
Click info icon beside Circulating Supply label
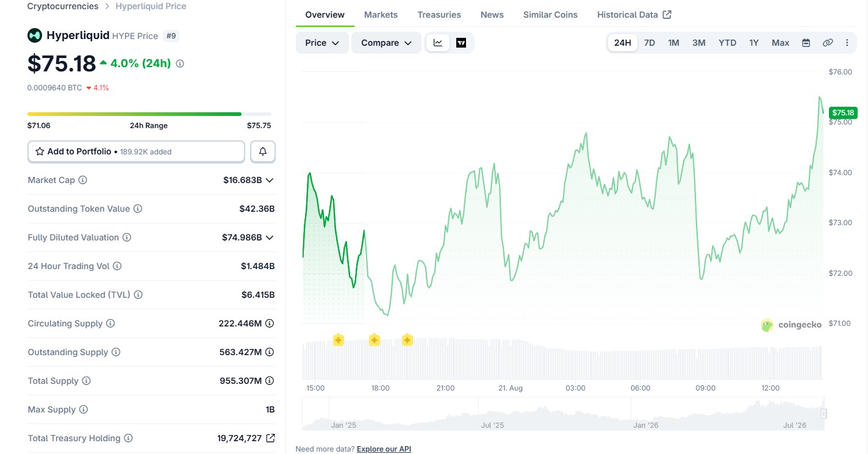coord(110,323)
